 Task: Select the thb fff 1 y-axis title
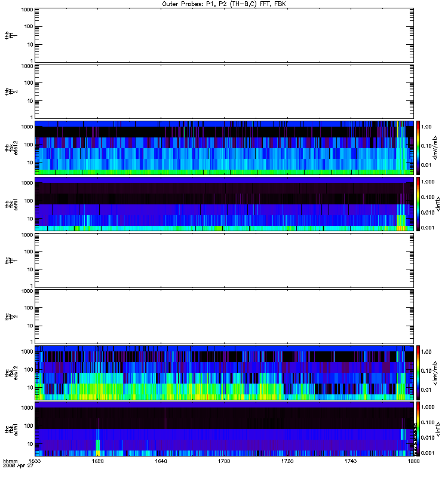(x=11, y=35)
